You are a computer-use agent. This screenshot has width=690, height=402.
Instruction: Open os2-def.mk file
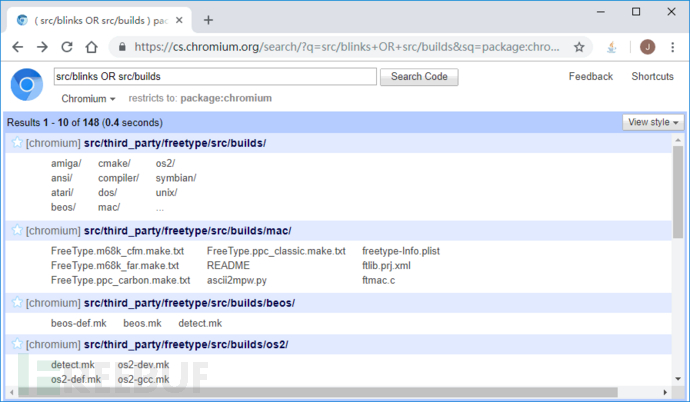76,379
